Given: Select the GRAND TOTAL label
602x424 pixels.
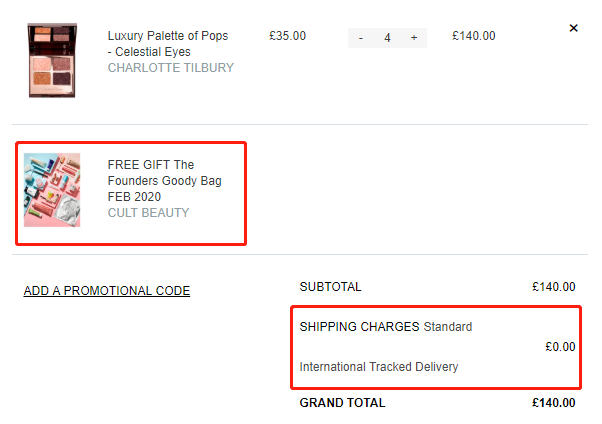Looking at the screenshot, I should (342, 402).
